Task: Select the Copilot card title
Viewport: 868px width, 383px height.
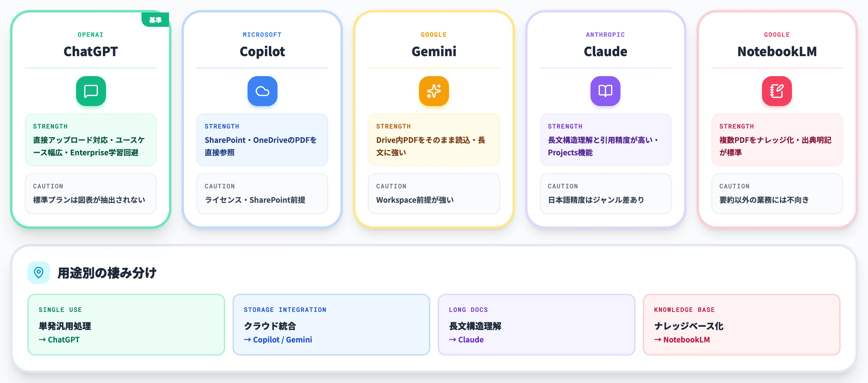Action: [262, 51]
